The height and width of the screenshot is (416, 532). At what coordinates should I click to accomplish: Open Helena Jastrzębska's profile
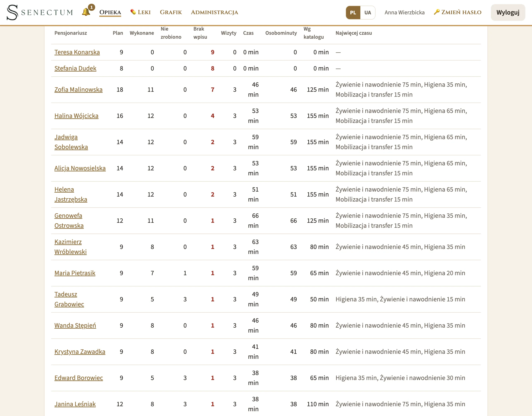tap(71, 194)
